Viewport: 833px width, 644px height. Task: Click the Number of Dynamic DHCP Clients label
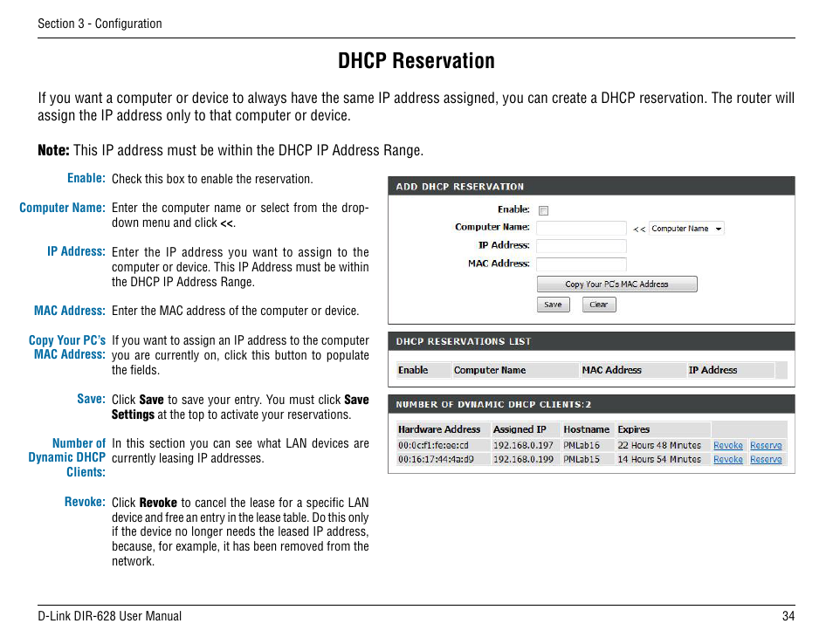tap(67, 457)
